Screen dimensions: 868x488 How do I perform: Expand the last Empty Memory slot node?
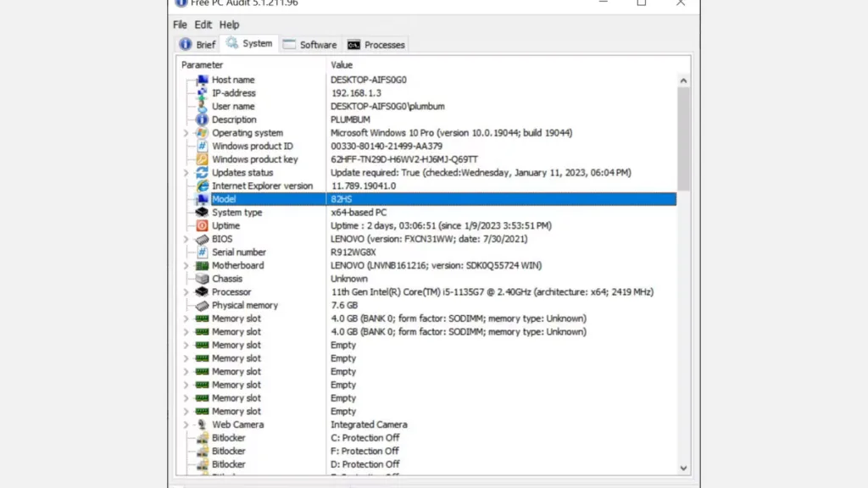pyautogui.click(x=186, y=412)
